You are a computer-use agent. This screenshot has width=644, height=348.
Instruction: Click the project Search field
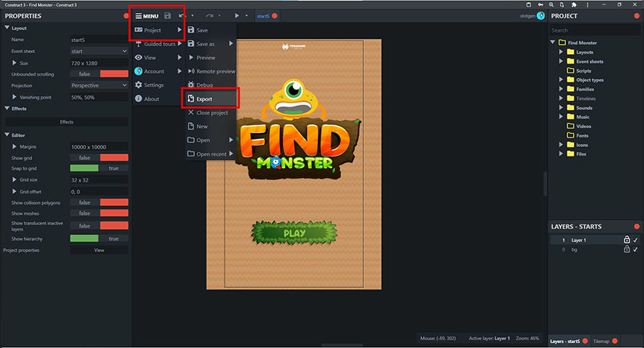point(595,30)
